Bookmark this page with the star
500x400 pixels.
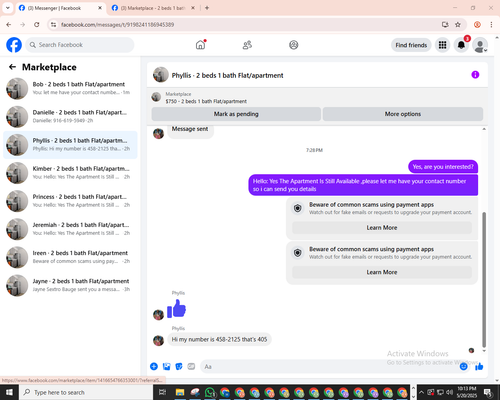point(458,25)
